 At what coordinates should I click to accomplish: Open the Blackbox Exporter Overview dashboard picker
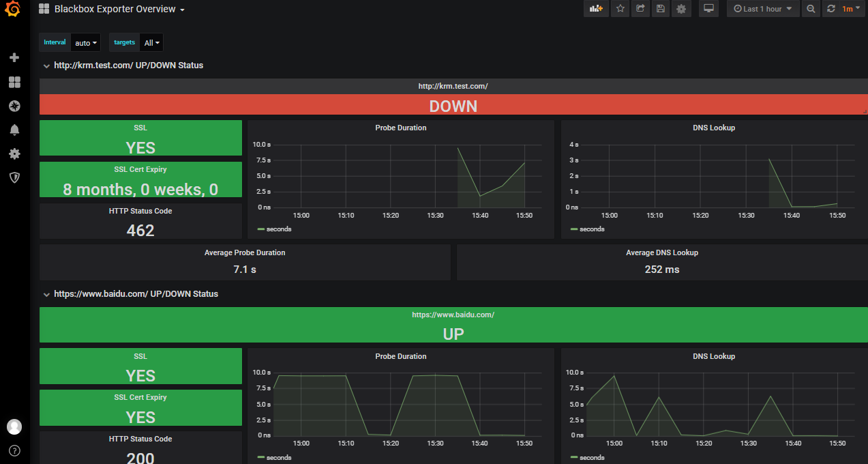[x=112, y=9]
